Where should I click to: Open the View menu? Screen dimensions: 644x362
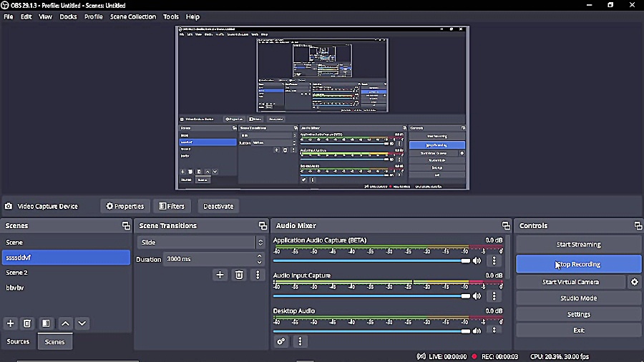45,17
